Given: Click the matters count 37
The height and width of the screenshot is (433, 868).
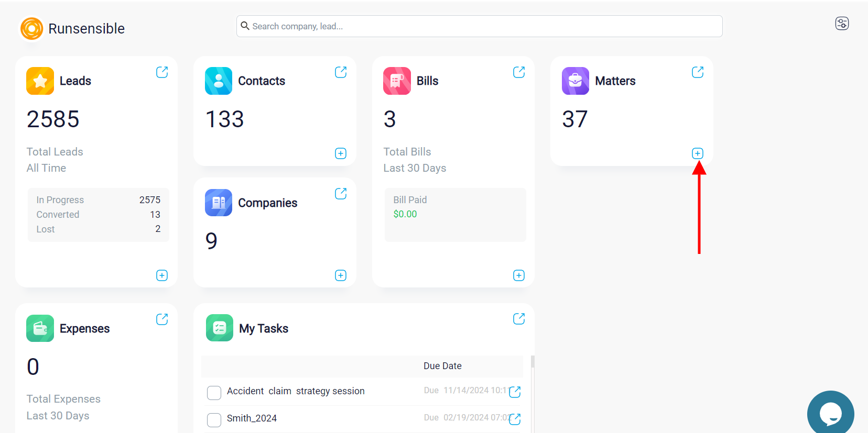Looking at the screenshot, I should pyautogui.click(x=575, y=119).
